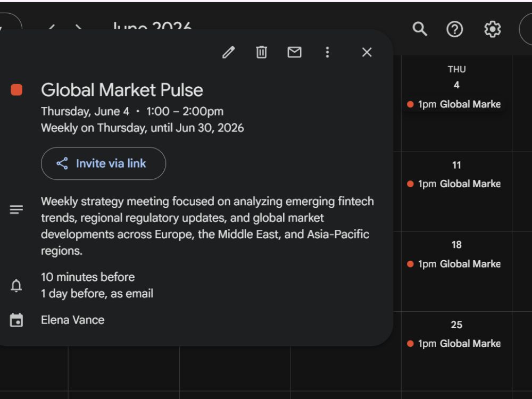Screen dimensions: 532x399
Task: Click Invite via link button
Action: point(104,163)
